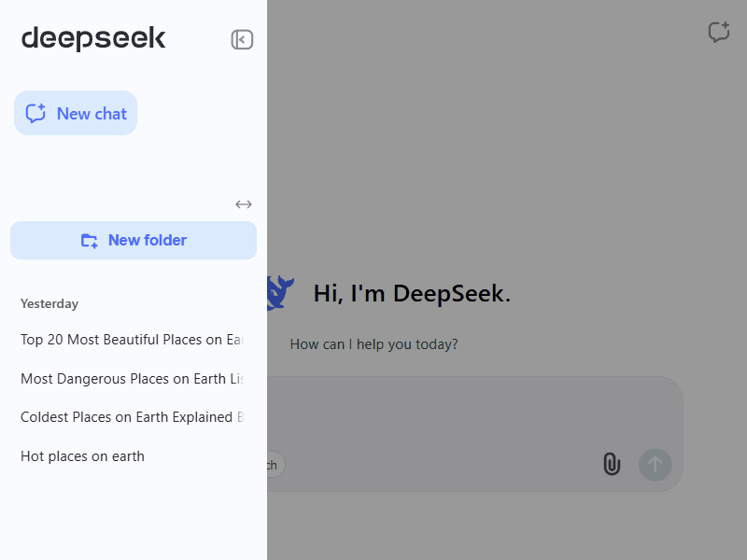The width and height of the screenshot is (747, 560).
Task: Click the new chat icon at top right
Action: (x=719, y=33)
